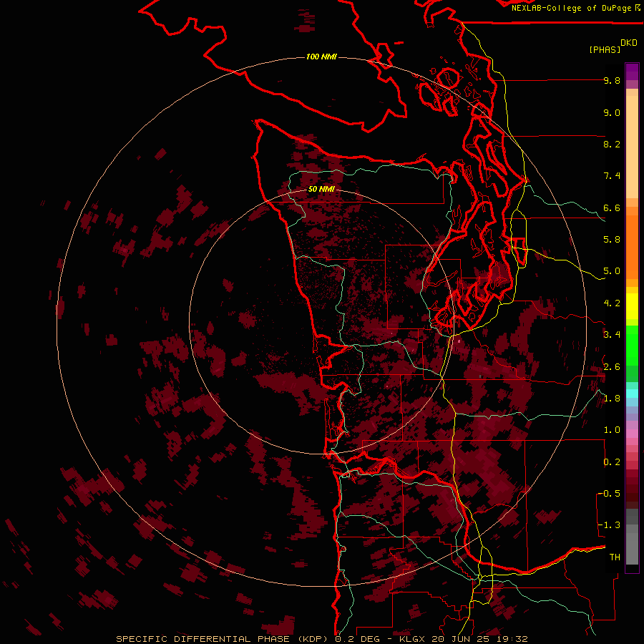Select the 4.2 legend value
This screenshot has height=644, width=644.
click(612, 303)
